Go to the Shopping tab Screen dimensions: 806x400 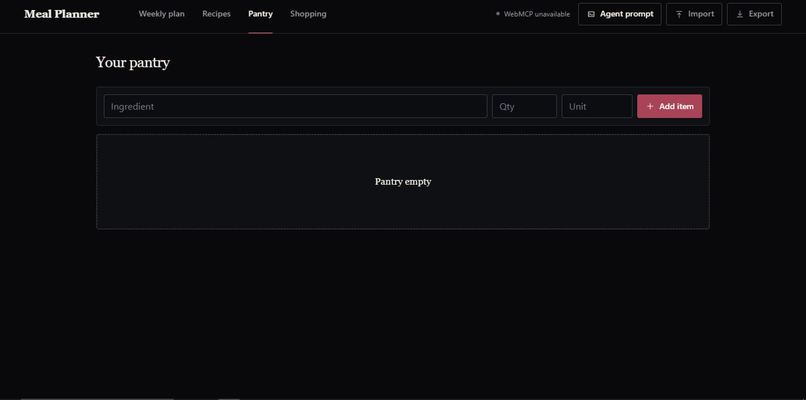tap(308, 14)
